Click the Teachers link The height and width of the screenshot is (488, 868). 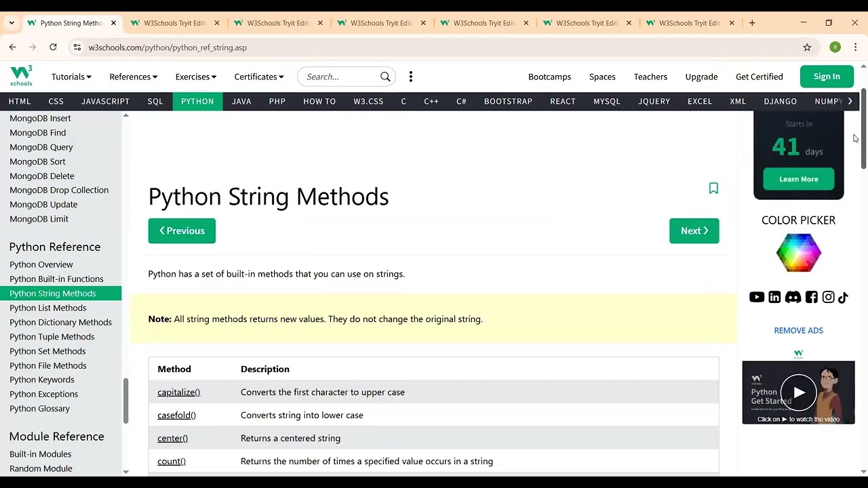(650, 77)
